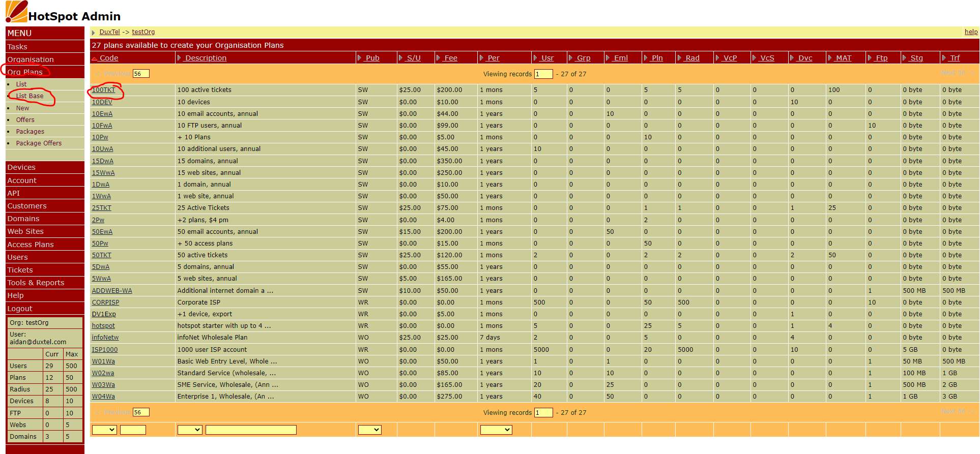Click the sort arrow beside Stg header
The image size is (980, 454).
pos(905,58)
